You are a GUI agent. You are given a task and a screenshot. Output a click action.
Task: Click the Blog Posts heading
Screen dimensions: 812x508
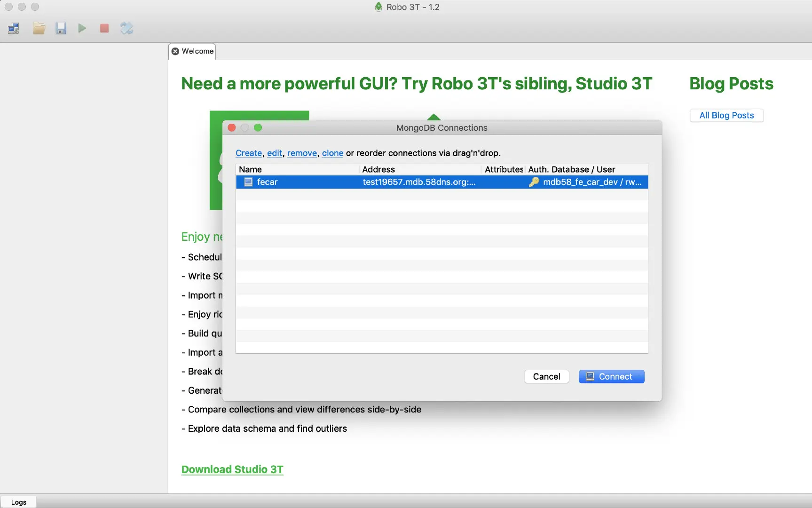(x=731, y=83)
